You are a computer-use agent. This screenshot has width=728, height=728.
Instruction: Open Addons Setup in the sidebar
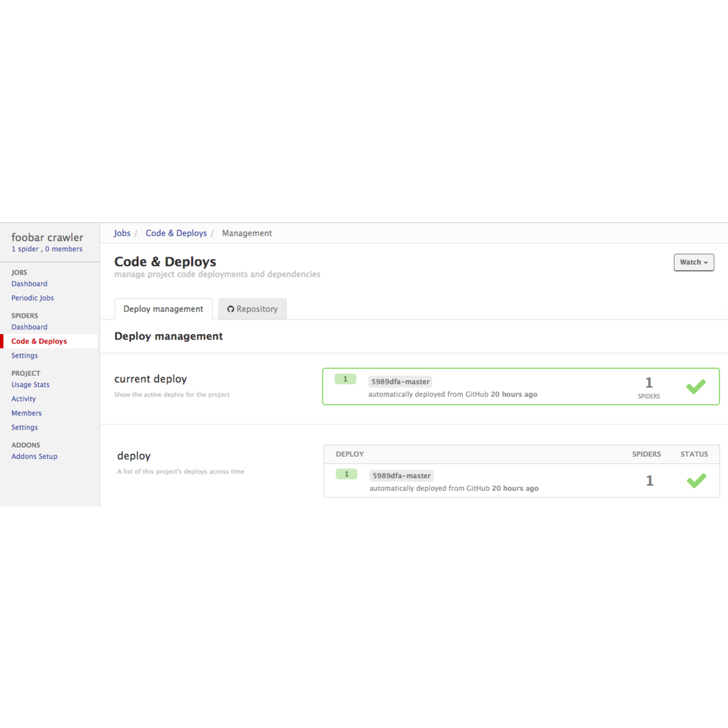(x=34, y=456)
